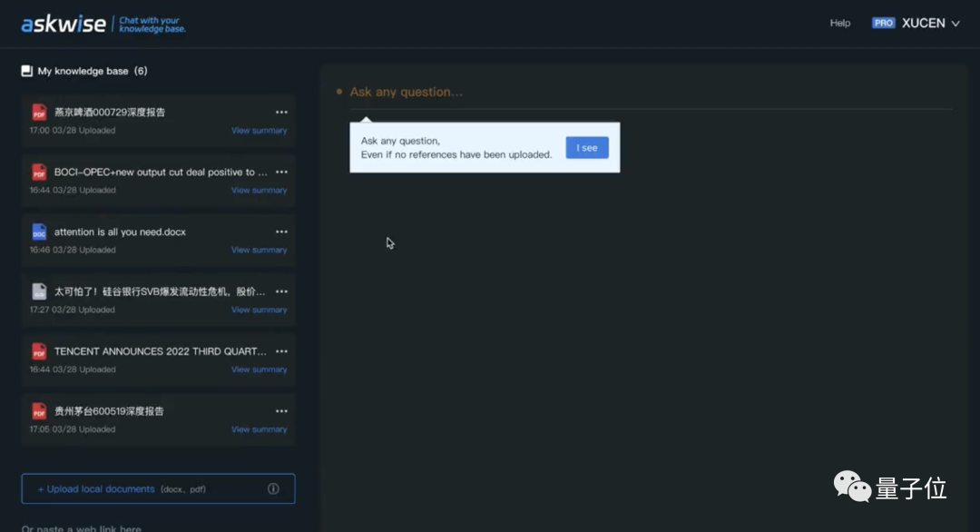The height and width of the screenshot is (532, 980).
Task: Click the DOC icon for attention is all you need
Action: point(39,232)
